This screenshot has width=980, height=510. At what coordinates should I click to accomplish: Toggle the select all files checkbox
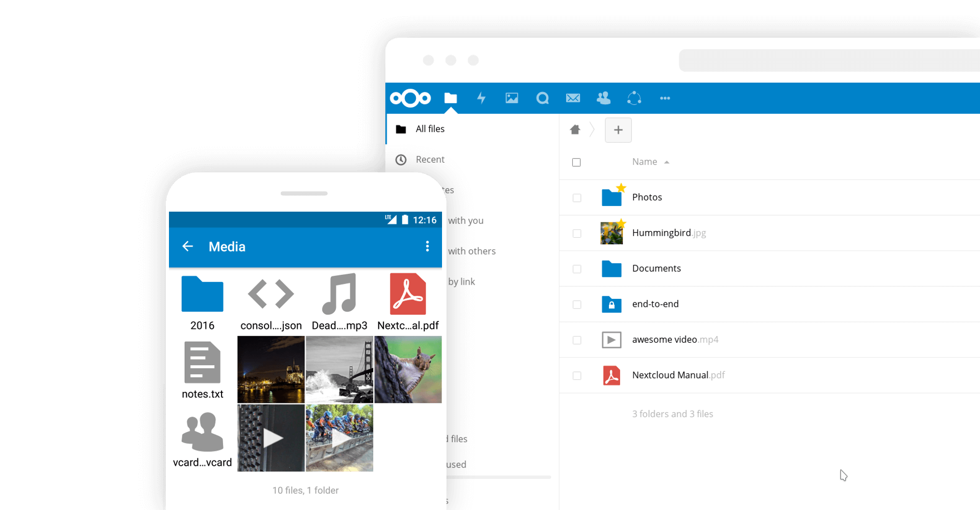[577, 162]
